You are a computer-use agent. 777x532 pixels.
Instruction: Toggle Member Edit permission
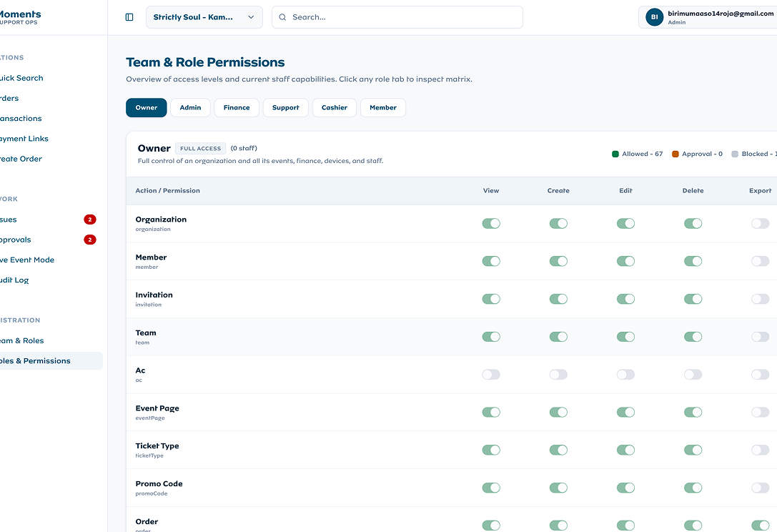(626, 261)
